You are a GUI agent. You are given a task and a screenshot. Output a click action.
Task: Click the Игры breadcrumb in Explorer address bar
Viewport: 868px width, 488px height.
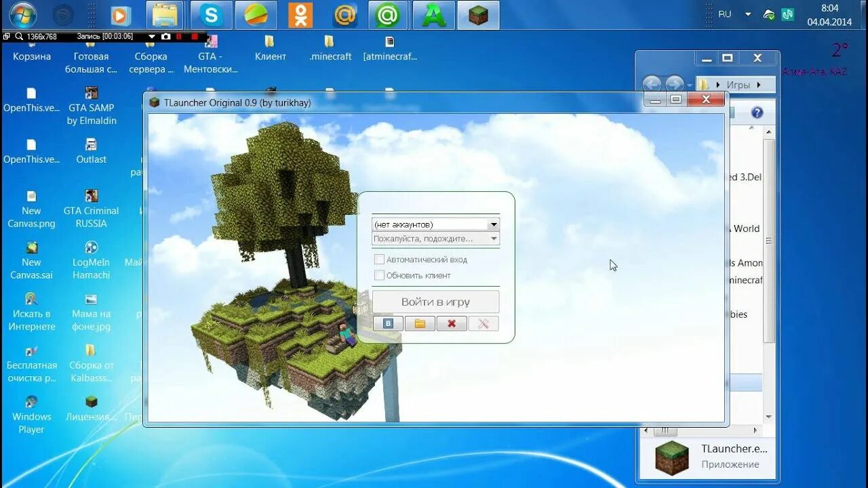pos(738,85)
